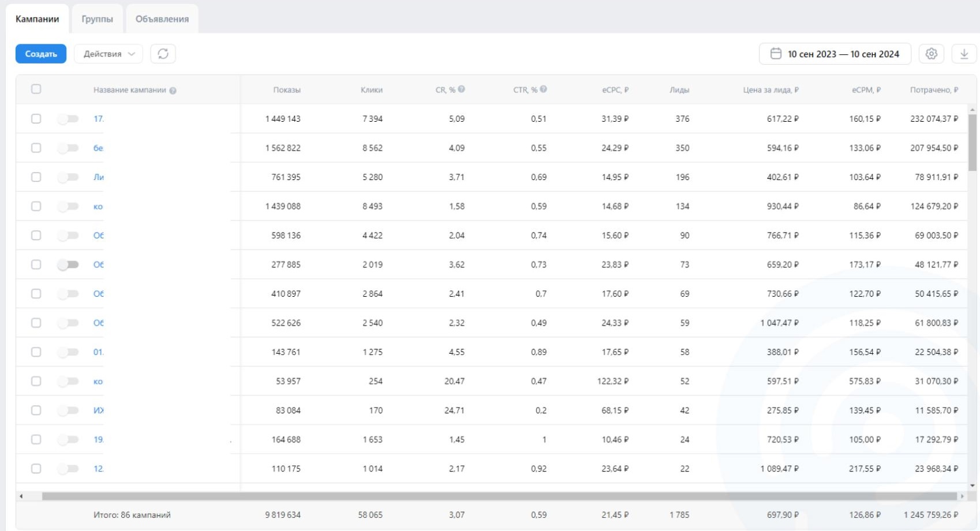
Task: Check the box for the first campaign row
Action: pos(36,119)
